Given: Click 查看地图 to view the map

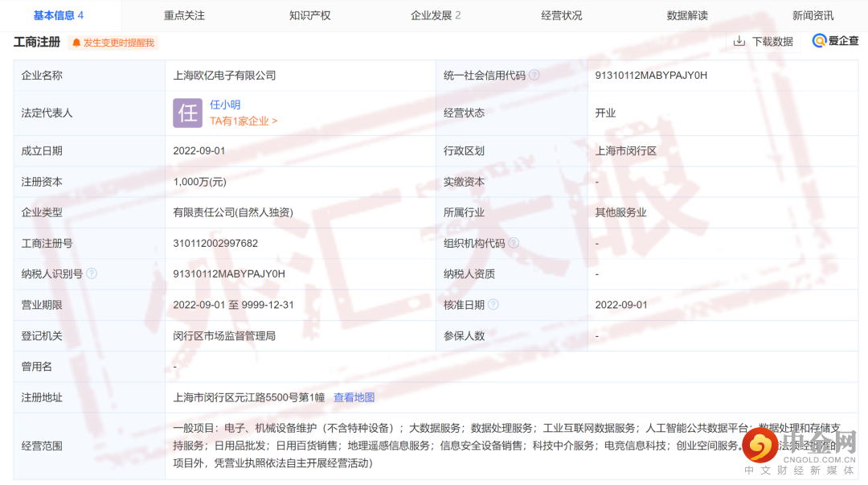Looking at the screenshot, I should 354,397.
